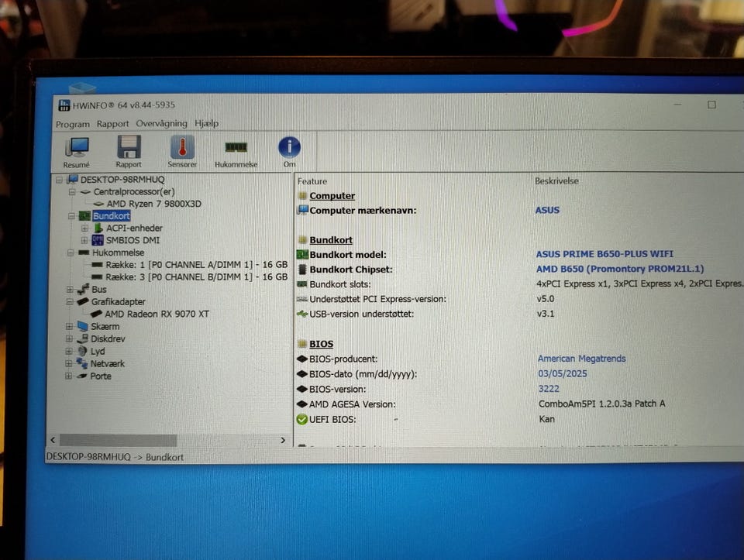Expand the SMBIOS DMI node

pyautogui.click(x=84, y=240)
